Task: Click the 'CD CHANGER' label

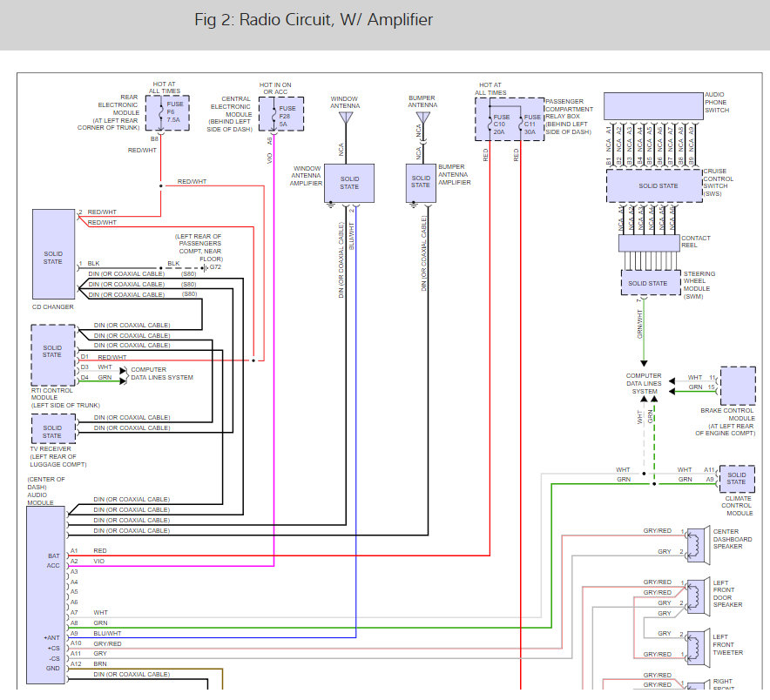Action: coord(53,306)
